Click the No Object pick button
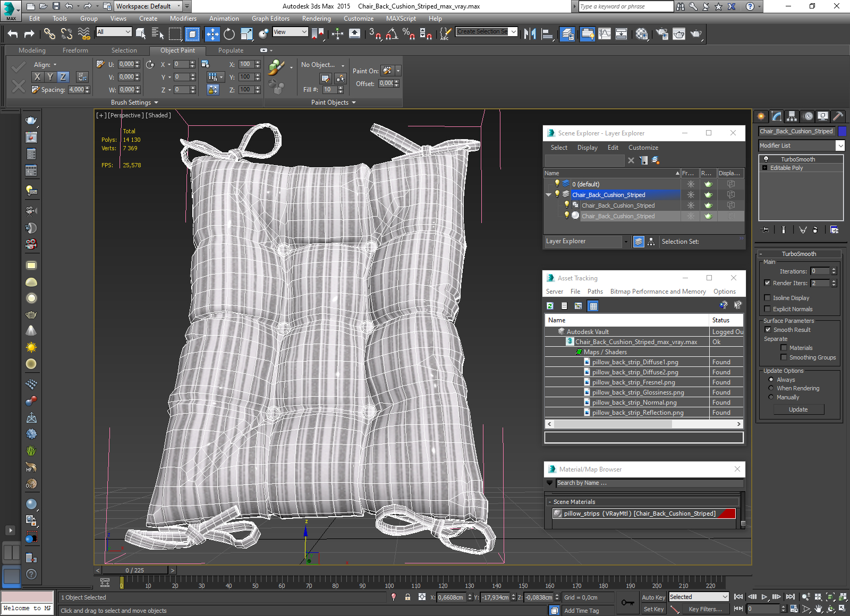 coord(322,65)
